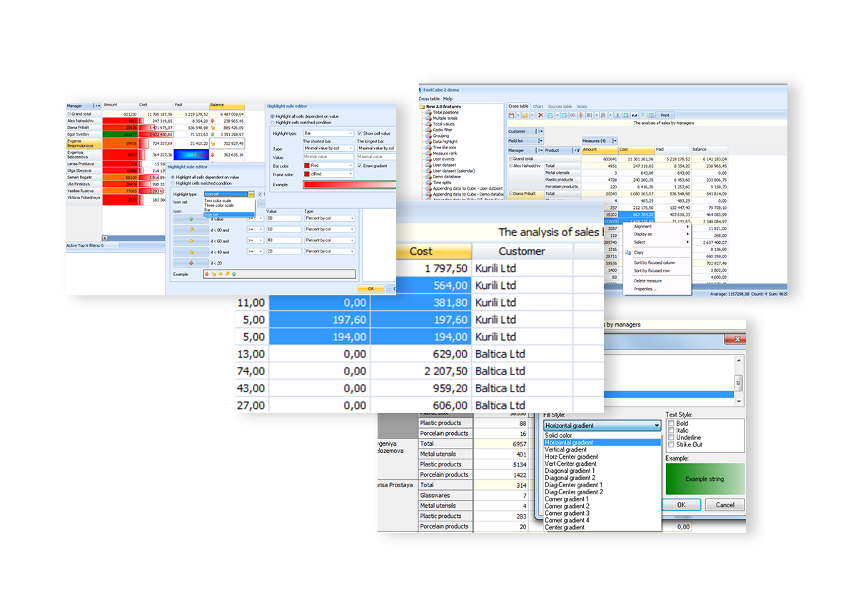Image resolution: width=868 pixels, height=602 pixels.
Task: Open the Bar color Red swatch dropdown
Action: 350,165
